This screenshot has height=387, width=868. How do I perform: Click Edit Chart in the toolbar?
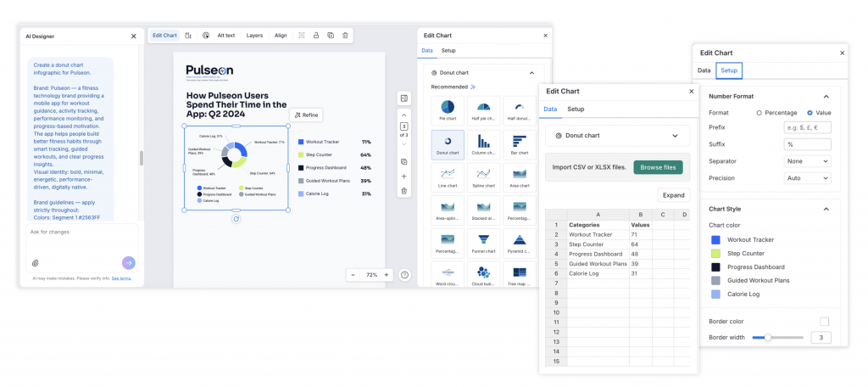click(164, 36)
